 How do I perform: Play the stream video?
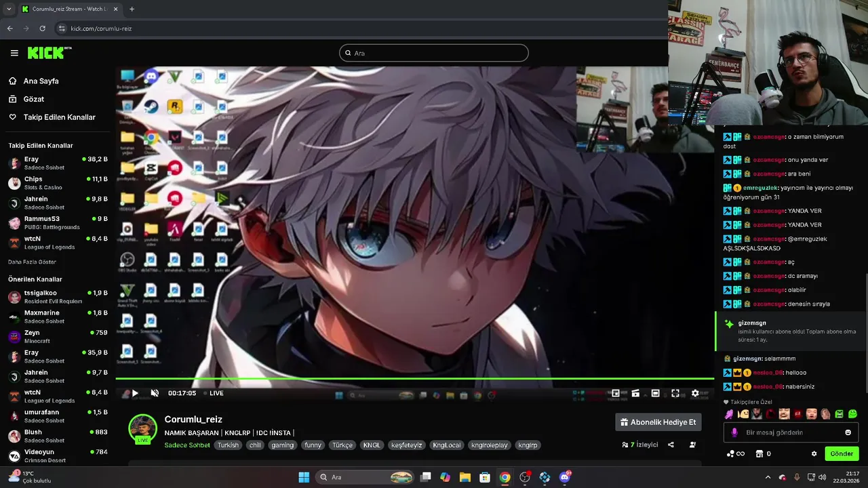point(135,393)
